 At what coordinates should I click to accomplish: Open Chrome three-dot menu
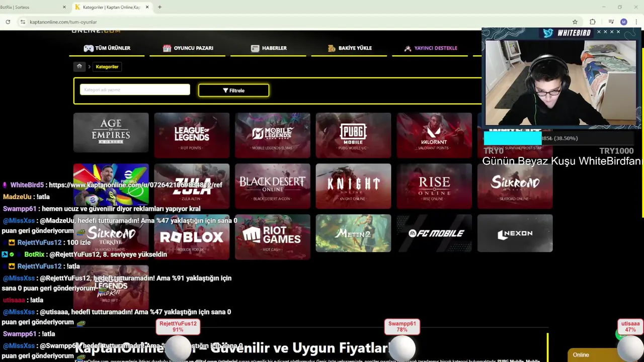(636, 22)
